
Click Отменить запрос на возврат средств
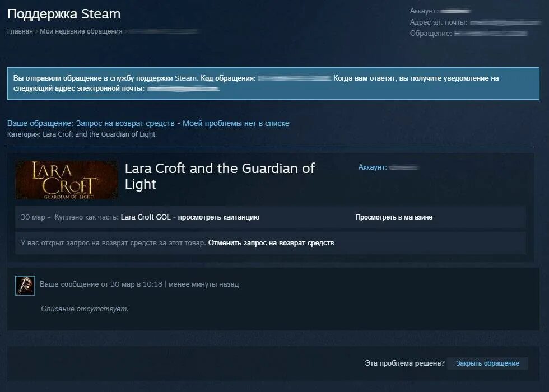point(271,243)
